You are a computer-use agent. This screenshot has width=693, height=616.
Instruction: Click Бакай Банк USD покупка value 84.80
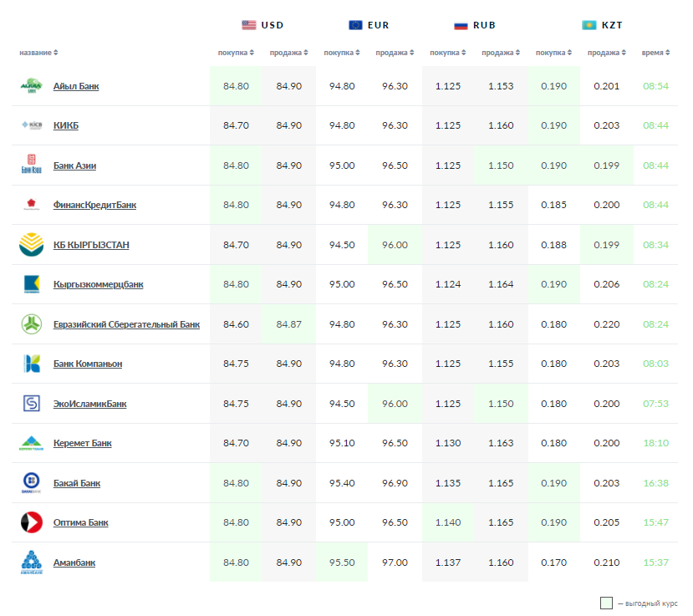coord(236,483)
